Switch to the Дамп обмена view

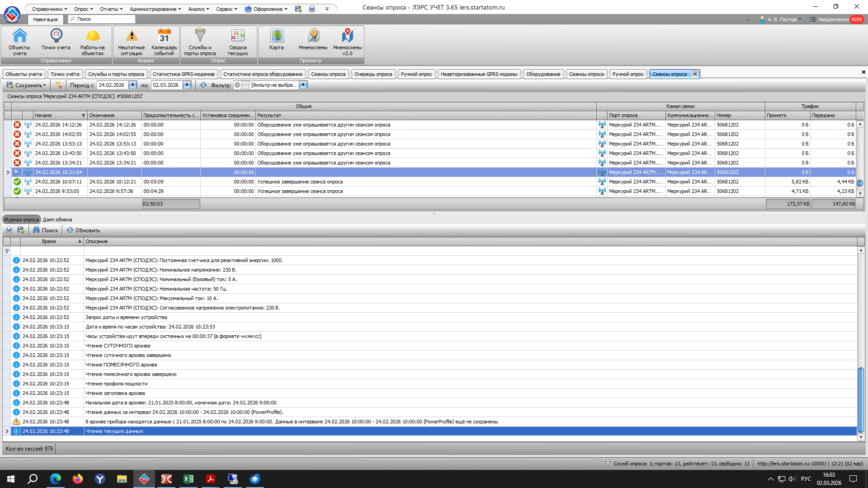[x=57, y=220]
